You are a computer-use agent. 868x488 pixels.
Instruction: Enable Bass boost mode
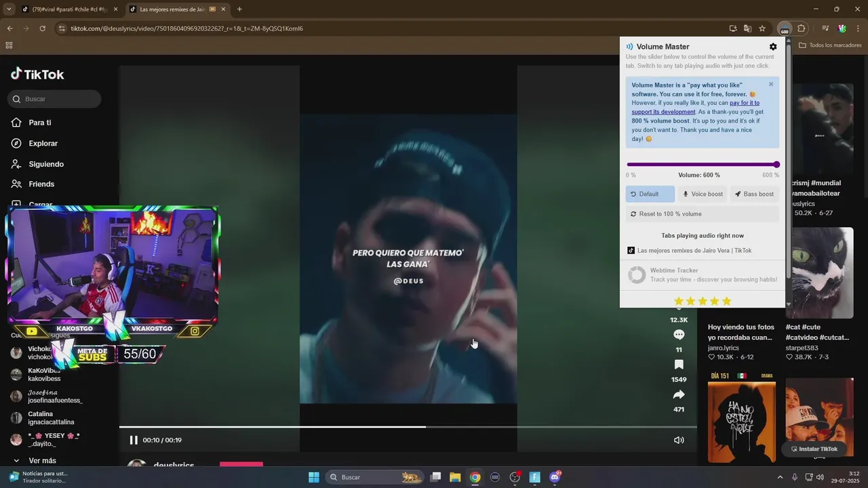point(754,194)
